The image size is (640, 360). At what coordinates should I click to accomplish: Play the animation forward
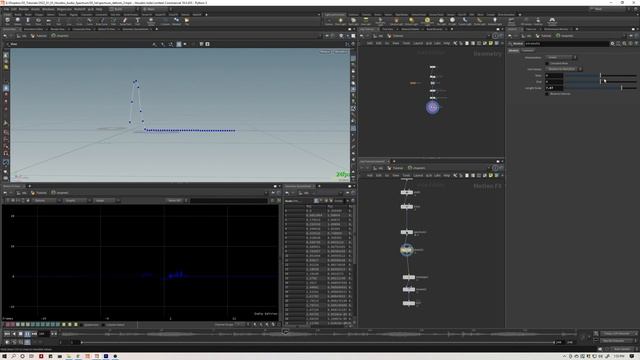pyautogui.click(x=27, y=333)
